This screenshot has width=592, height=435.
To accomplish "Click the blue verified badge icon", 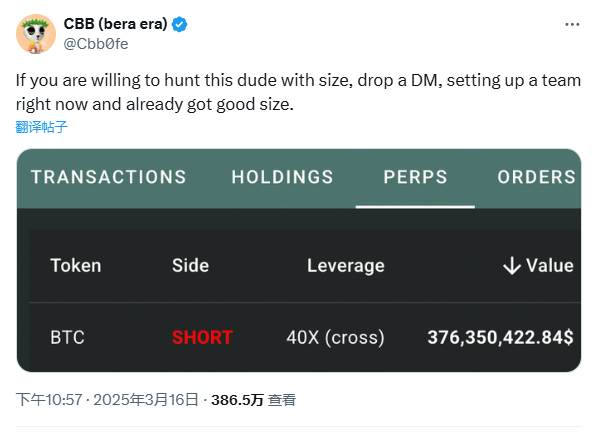I will pos(179,25).
